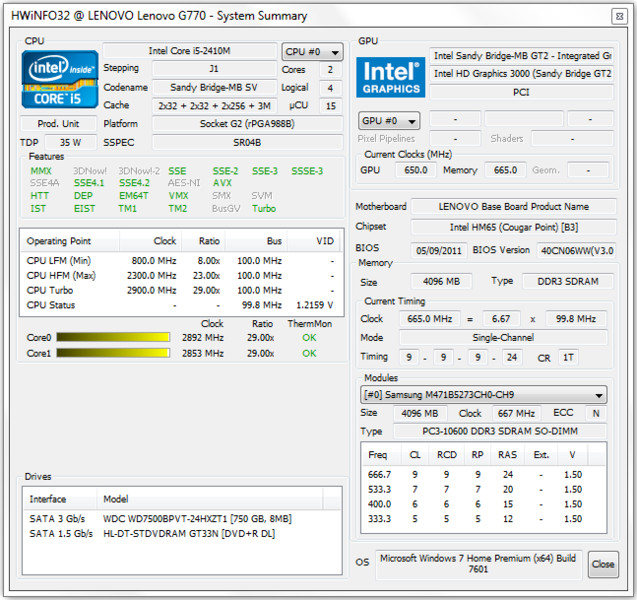Open the CPU #0 selector dropdown
Viewport: 637px width, 600px height.
[x=312, y=52]
